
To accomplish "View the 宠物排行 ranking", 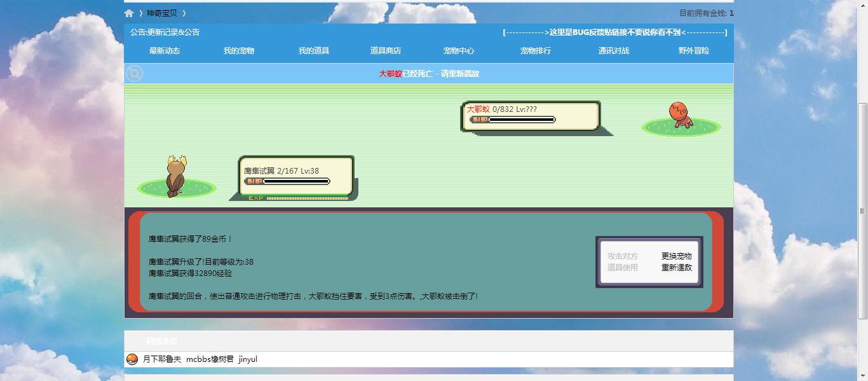I will (536, 51).
